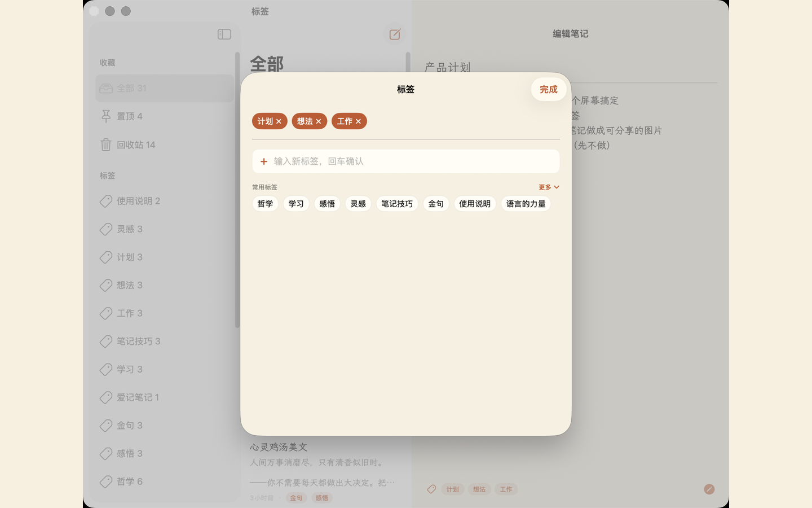Select sidebar tag 想法 3
Viewport: 812px width, 508px height.
tap(165, 285)
